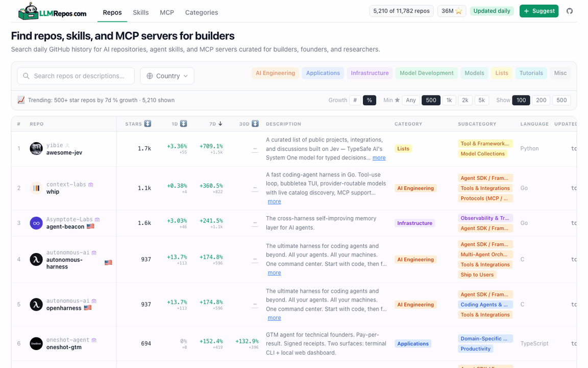Switch growth display to # count
The image size is (588, 368).
pyautogui.click(x=355, y=100)
